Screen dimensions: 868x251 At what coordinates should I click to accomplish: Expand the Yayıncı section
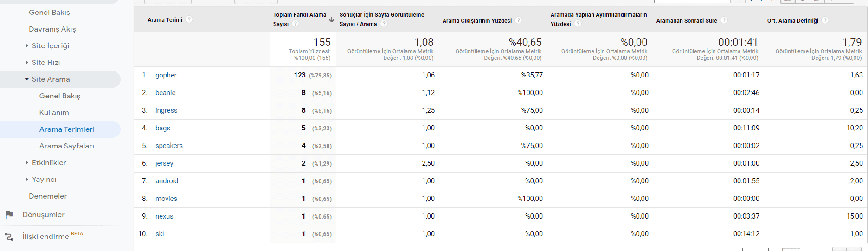[x=27, y=180]
